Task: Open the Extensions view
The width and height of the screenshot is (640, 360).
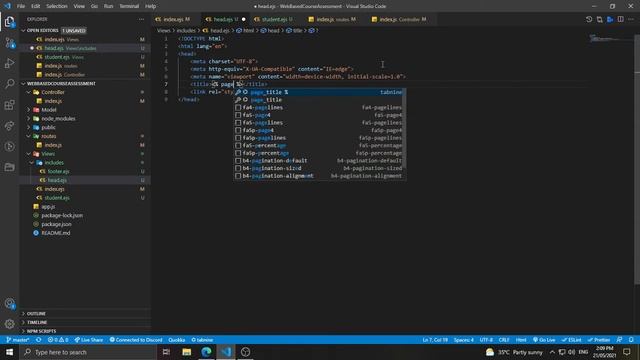Action: [x=9, y=104]
